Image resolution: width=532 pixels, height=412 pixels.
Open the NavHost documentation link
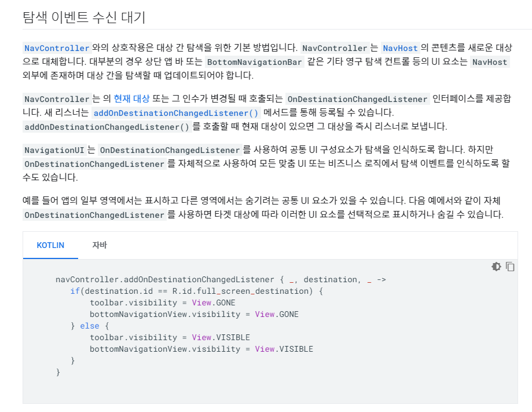tap(401, 48)
